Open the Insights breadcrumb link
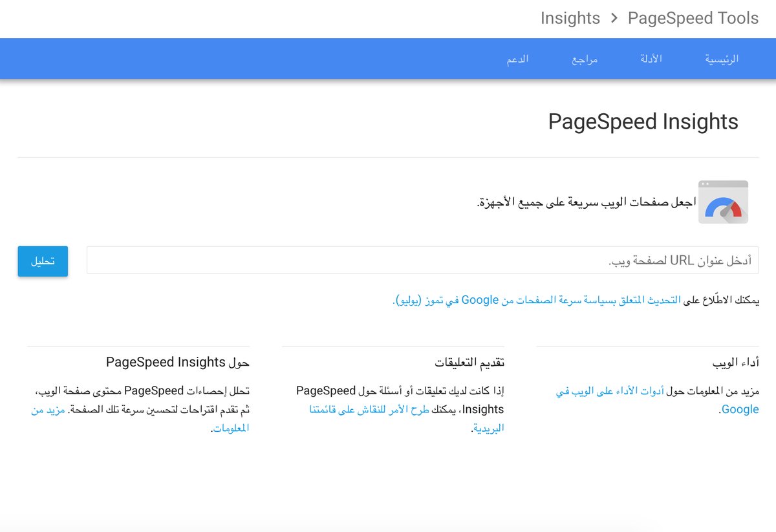Screen dimensions: 776x532 [570, 18]
